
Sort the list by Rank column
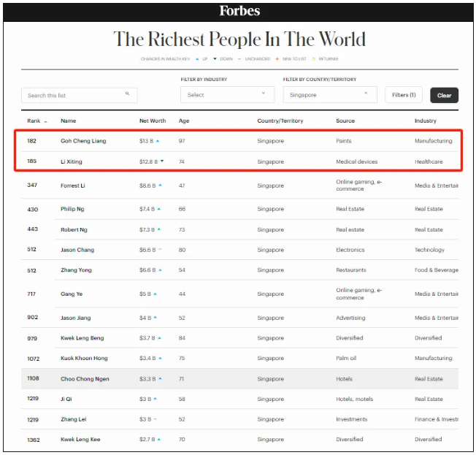(x=34, y=121)
